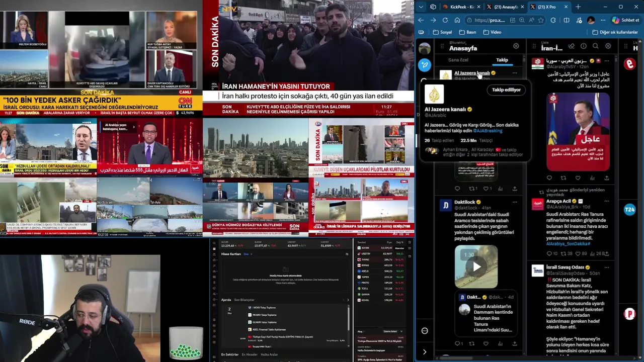Select the En Hisseler tab
644x362 pixels.
point(250,355)
